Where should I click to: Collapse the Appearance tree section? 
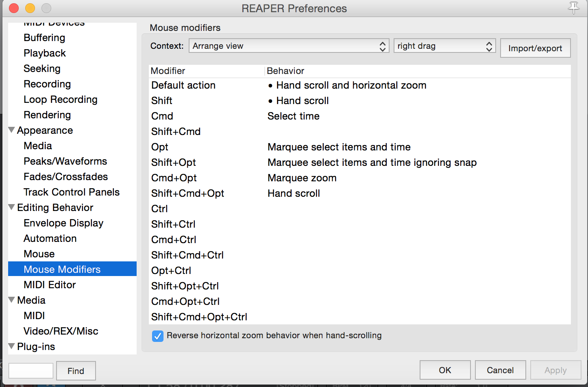point(12,130)
